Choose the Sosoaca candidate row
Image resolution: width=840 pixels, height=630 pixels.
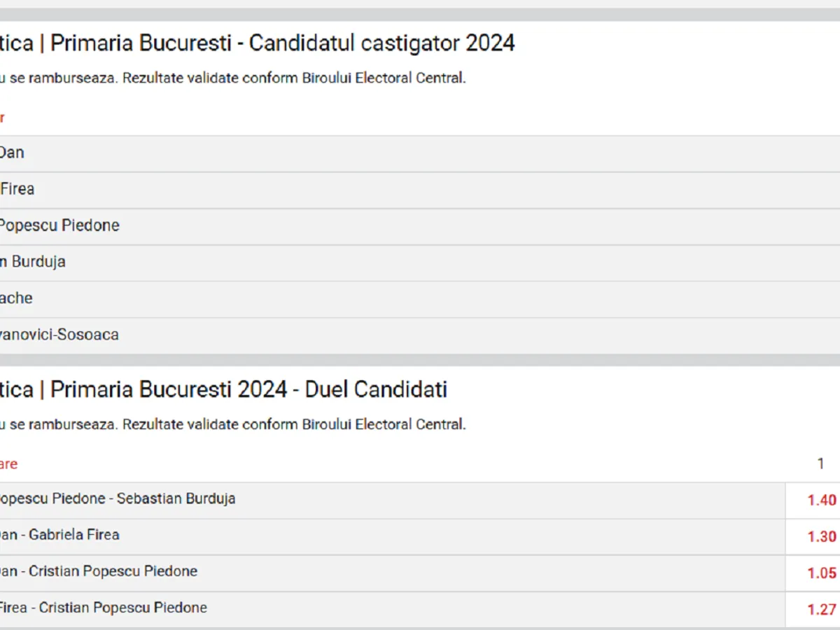(x=59, y=335)
